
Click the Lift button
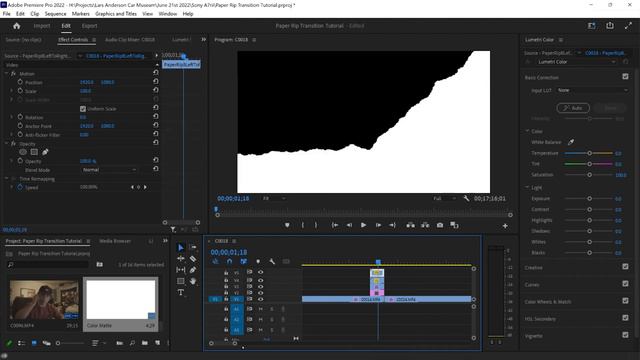pos(411,225)
